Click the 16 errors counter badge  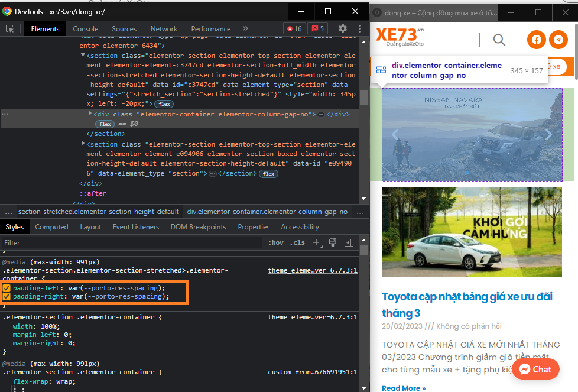coord(294,28)
